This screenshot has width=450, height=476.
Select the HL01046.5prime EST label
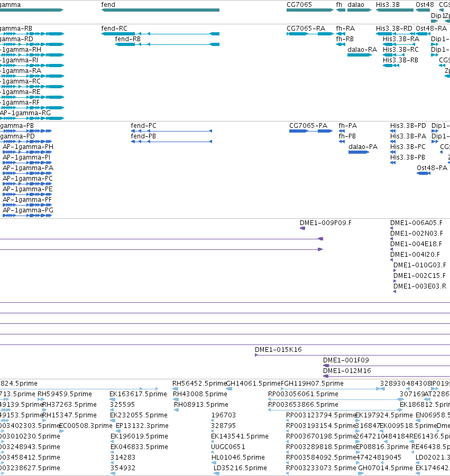pyautogui.click(x=238, y=457)
